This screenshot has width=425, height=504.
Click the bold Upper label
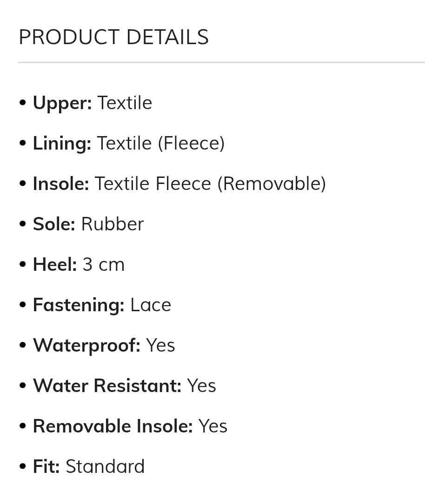[62, 103]
